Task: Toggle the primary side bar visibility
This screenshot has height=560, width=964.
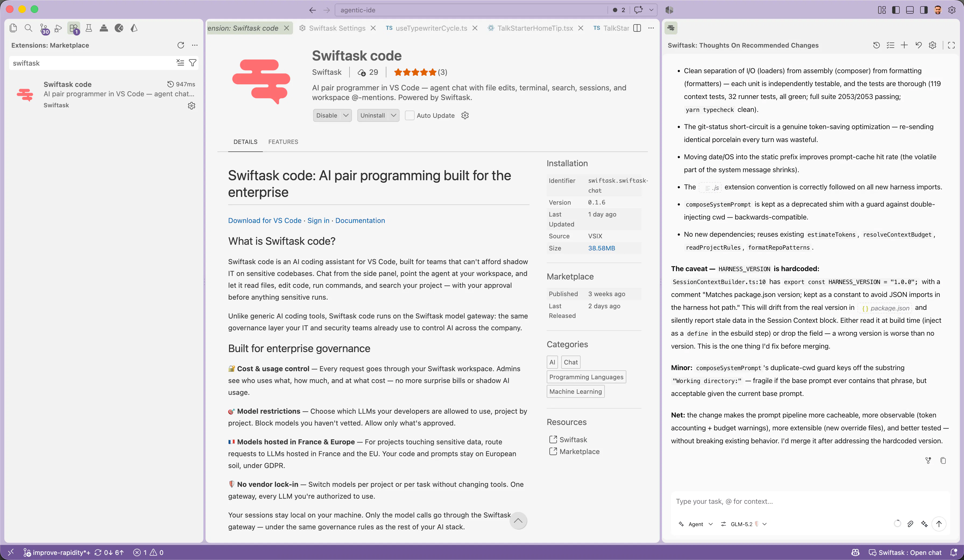Action: tap(896, 10)
